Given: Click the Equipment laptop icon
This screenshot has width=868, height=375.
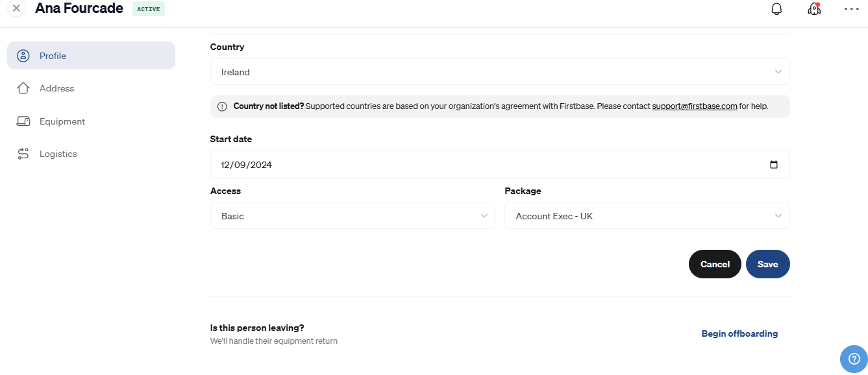Looking at the screenshot, I should pos(23,121).
